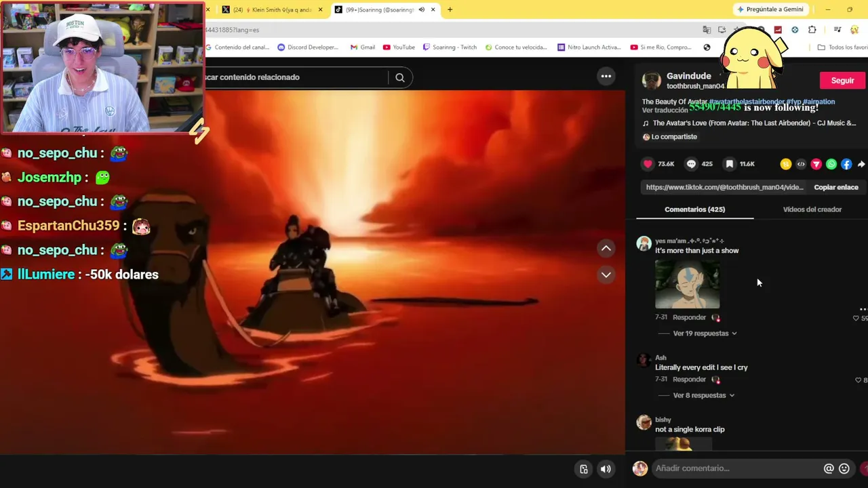
Task: Click the yellow repost icon
Action: pos(786,164)
